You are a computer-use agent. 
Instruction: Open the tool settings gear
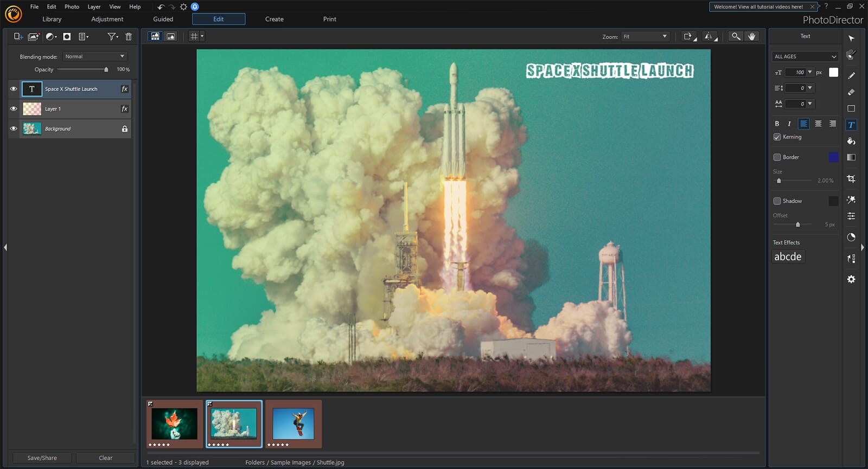pos(851,279)
